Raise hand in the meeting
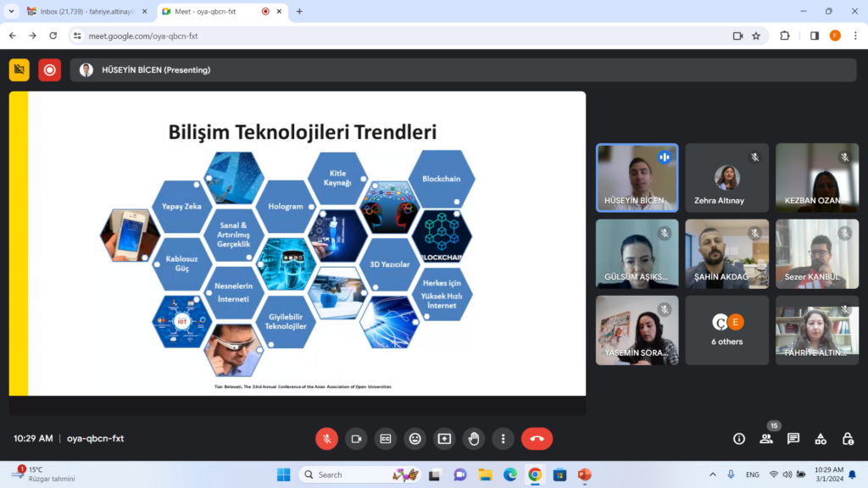The image size is (868, 488). coord(474,439)
